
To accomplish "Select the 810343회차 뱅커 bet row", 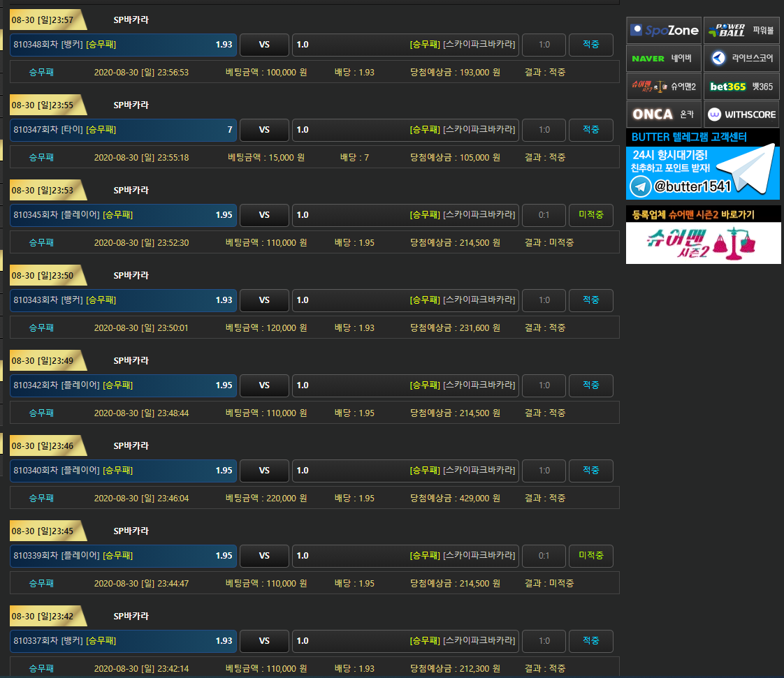I will coord(123,300).
